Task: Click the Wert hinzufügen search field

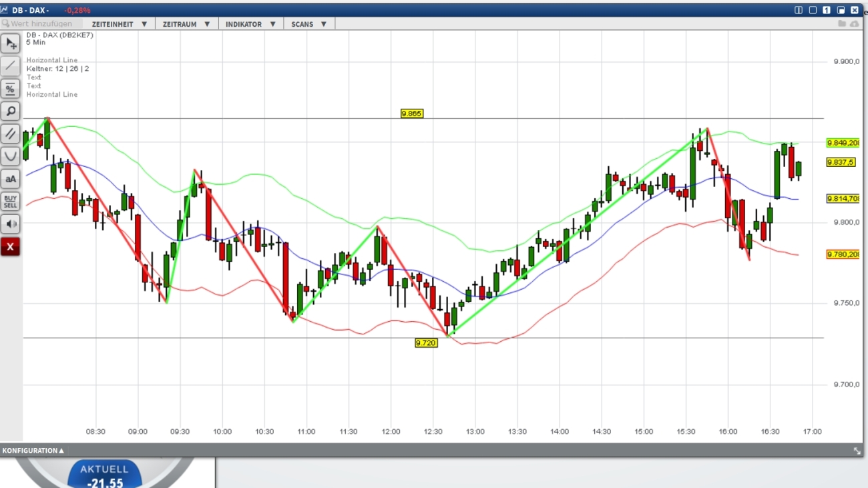Action: coord(41,23)
